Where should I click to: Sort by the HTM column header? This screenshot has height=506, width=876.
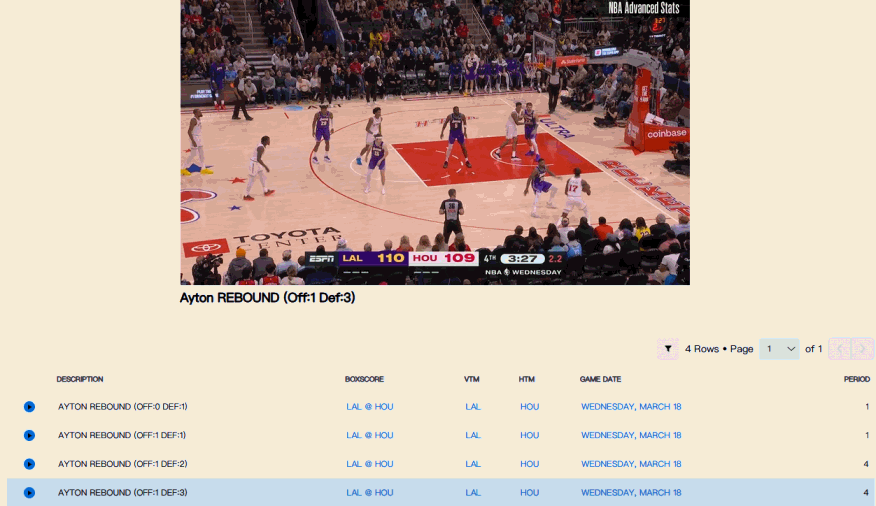pyautogui.click(x=527, y=379)
